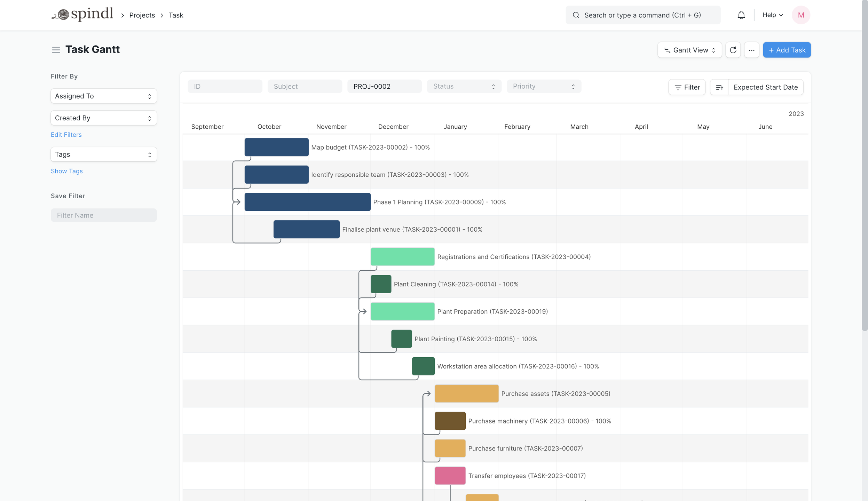Open the ellipsis options menu

(752, 50)
